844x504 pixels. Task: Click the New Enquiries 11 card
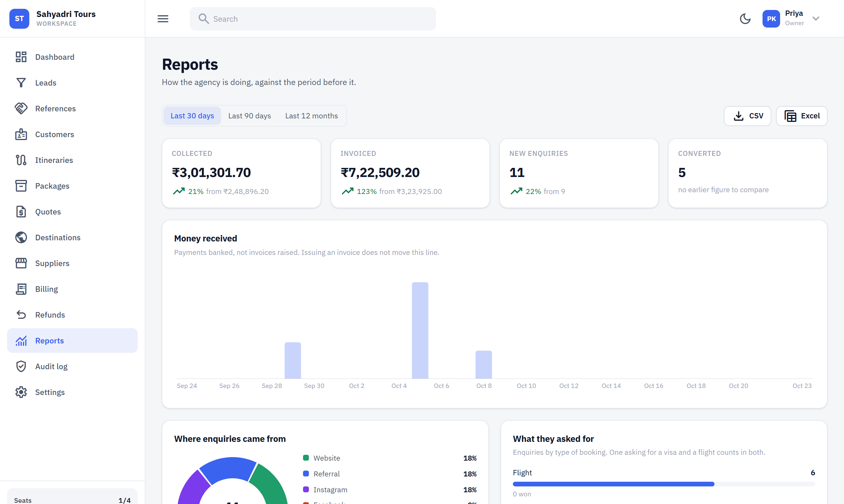click(x=579, y=173)
